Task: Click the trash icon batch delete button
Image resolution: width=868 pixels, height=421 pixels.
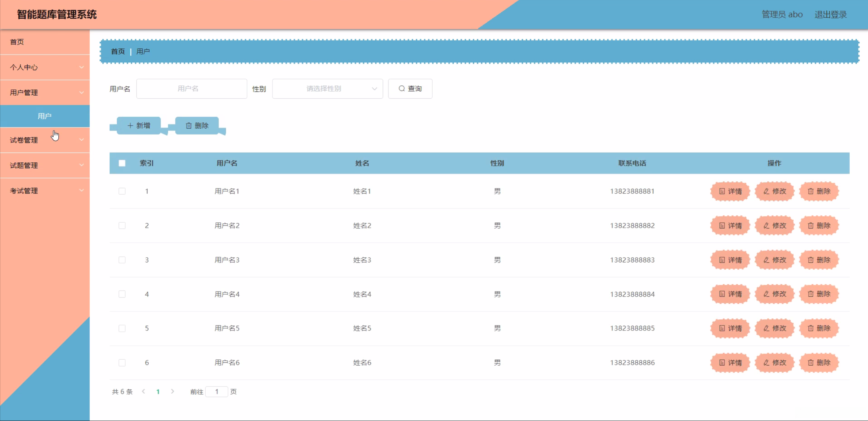Action: click(197, 126)
